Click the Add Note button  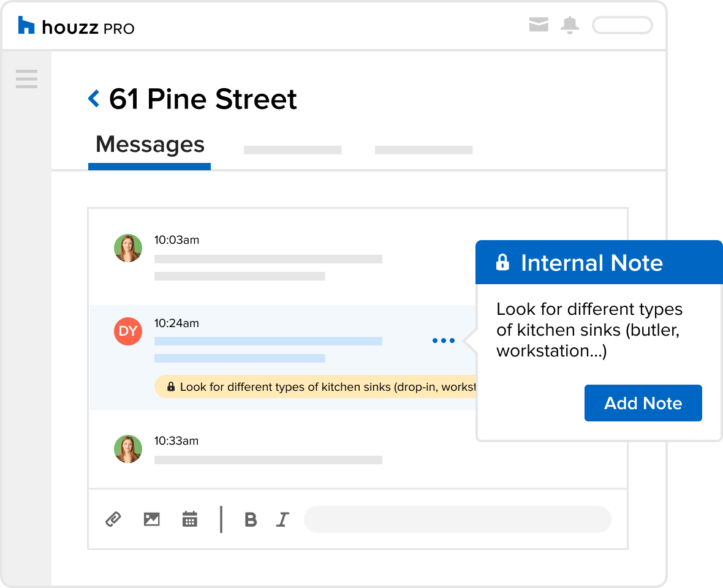coord(643,403)
